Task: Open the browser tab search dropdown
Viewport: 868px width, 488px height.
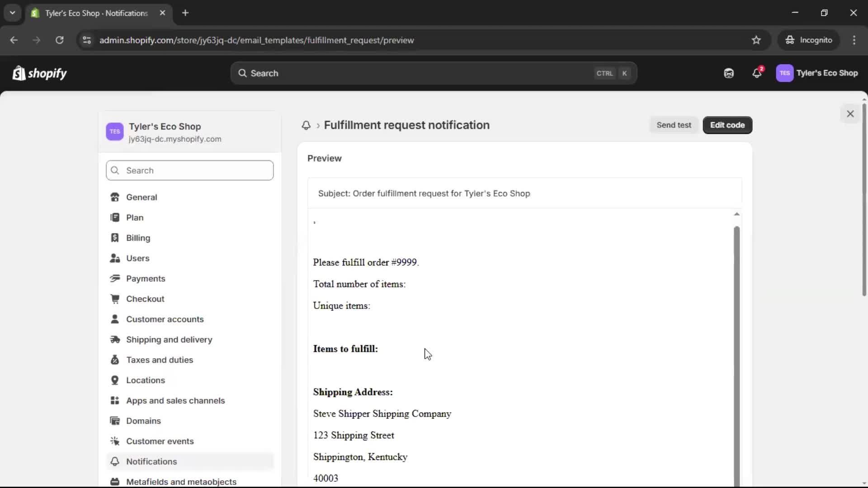Action: coord(12,13)
